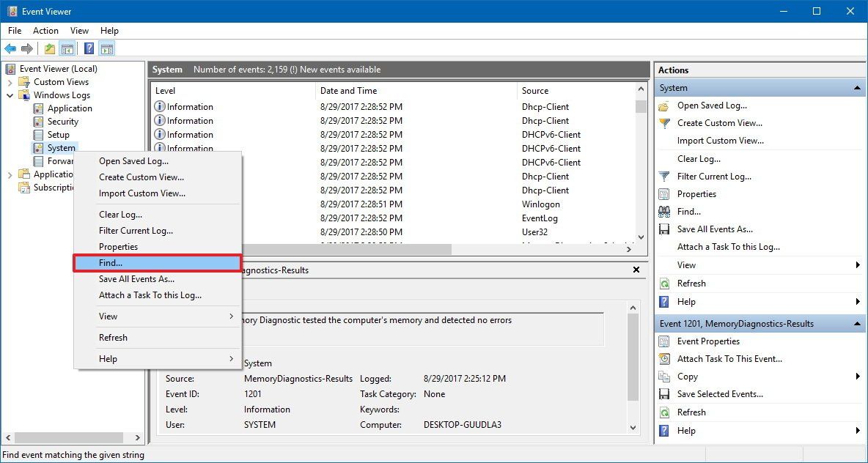Click the Back navigation arrow in the toolbar
The width and height of the screenshot is (868, 463).
[10, 48]
